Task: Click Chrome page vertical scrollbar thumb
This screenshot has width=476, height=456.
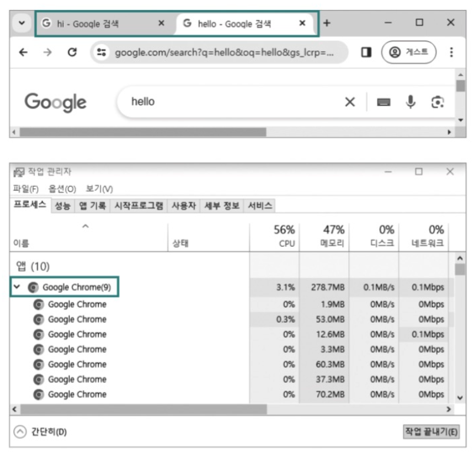Action: [461, 86]
